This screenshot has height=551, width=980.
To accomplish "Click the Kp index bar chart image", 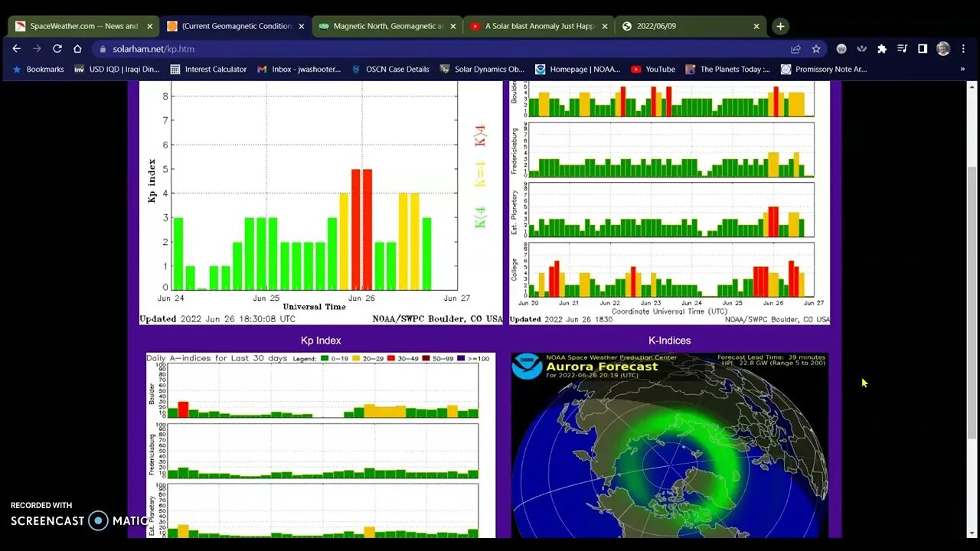I will 321,204.
